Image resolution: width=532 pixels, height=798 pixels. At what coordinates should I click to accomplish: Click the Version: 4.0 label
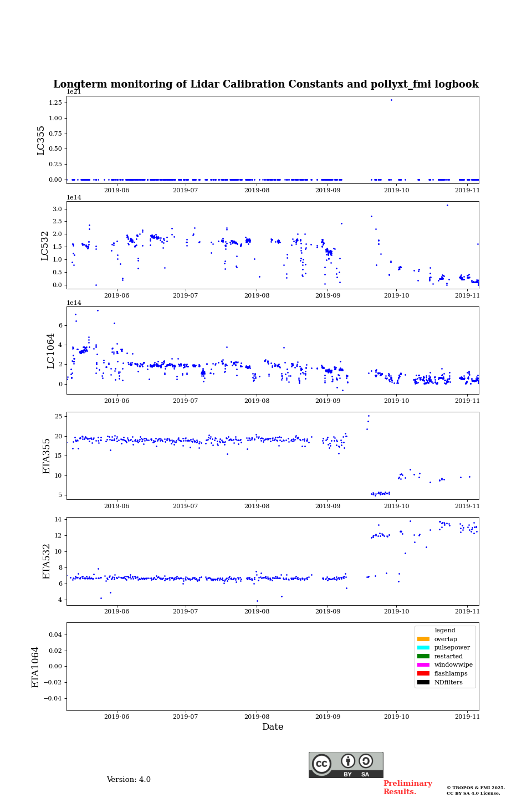(x=129, y=780)
